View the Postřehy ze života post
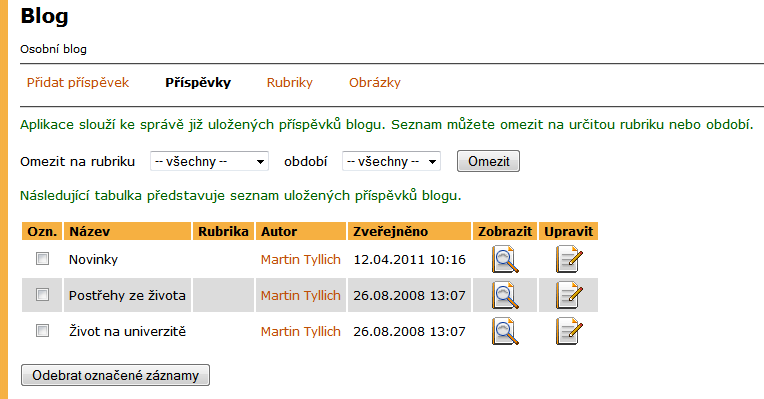The width and height of the screenshot is (764, 399). pos(505,296)
